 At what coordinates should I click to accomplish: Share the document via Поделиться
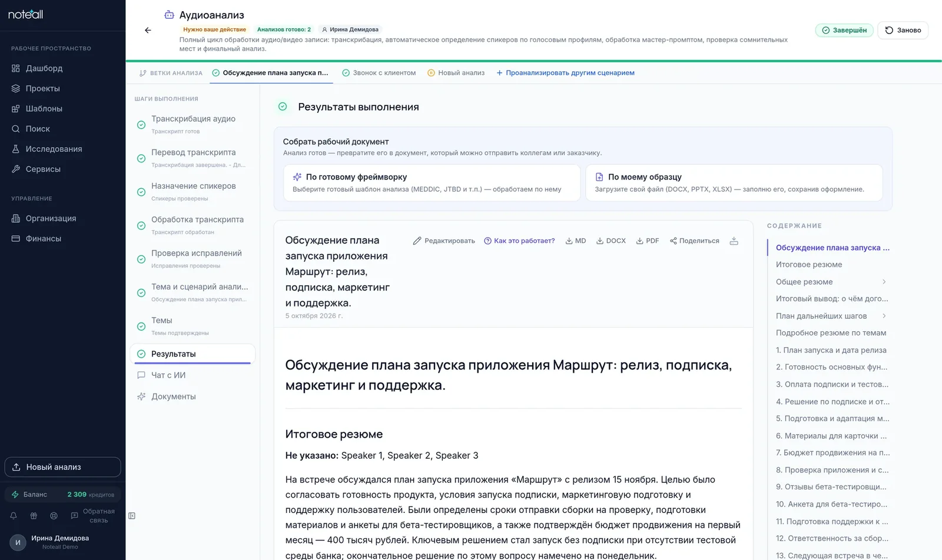tap(695, 241)
